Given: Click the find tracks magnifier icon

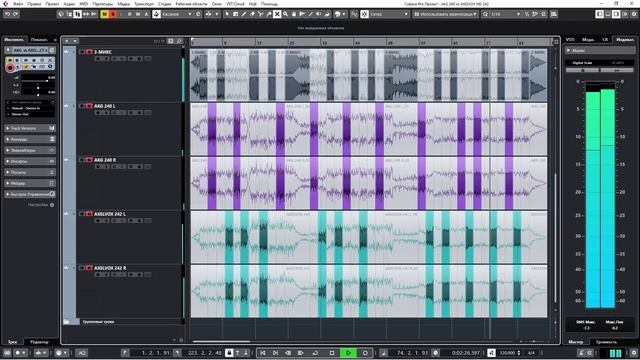Looking at the screenshot, I should (x=179, y=41).
